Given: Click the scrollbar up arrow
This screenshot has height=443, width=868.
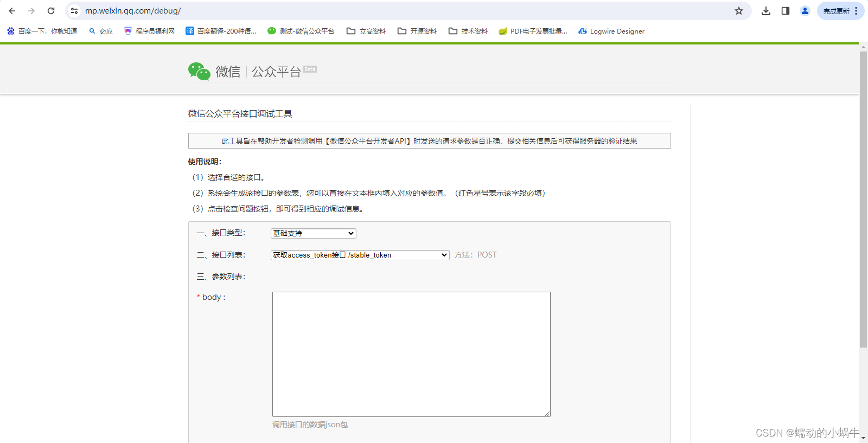Looking at the screenshot, I should pyautogui.click(x=863, y=47).
